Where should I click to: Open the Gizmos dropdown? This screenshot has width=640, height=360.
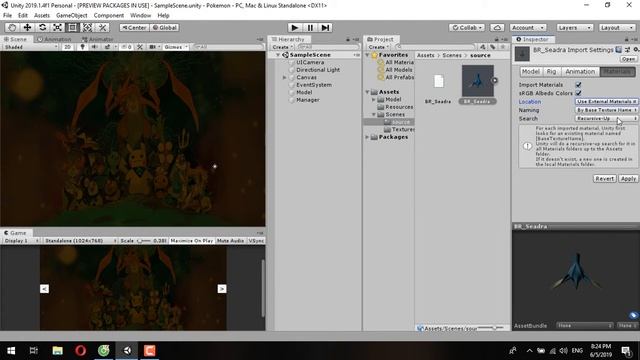point(176,47)
